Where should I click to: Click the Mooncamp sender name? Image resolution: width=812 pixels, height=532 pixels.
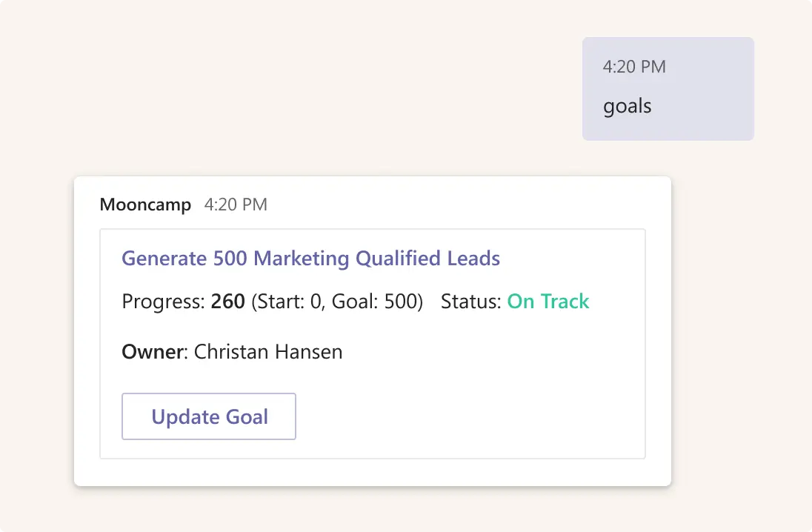tap(145, 205)
